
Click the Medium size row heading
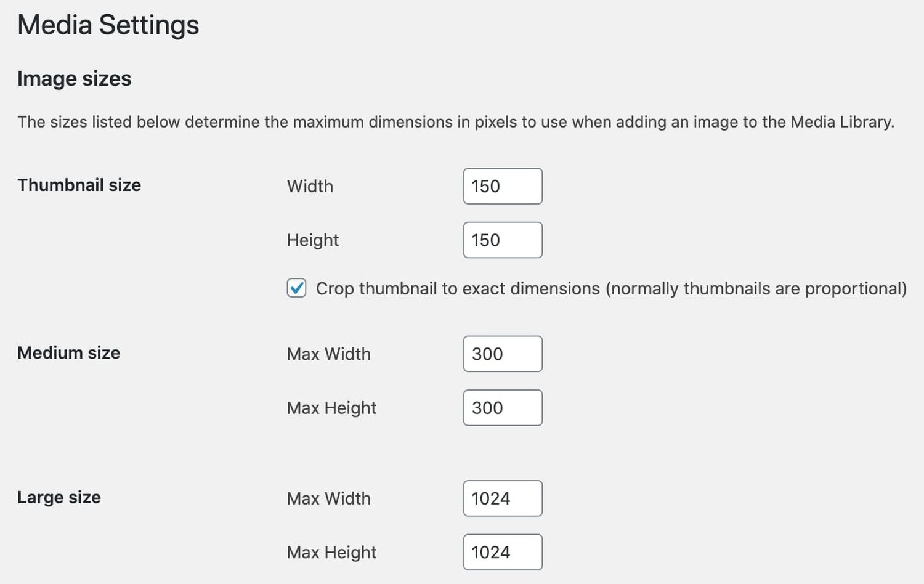[68, 352]
